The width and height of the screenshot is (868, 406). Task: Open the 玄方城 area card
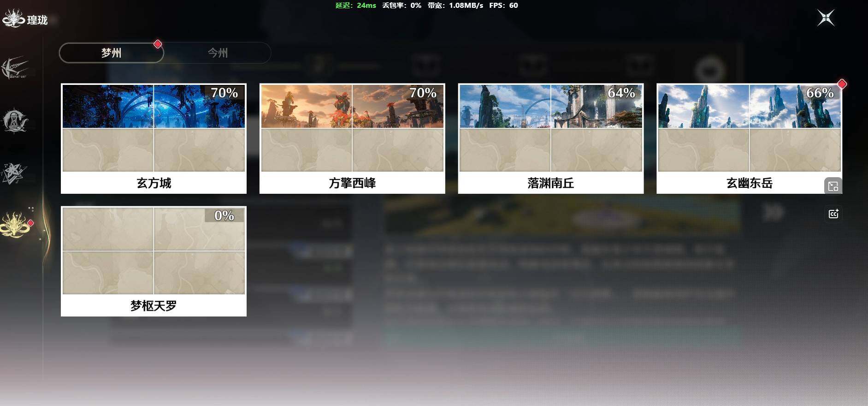click(x=154, y=138)
